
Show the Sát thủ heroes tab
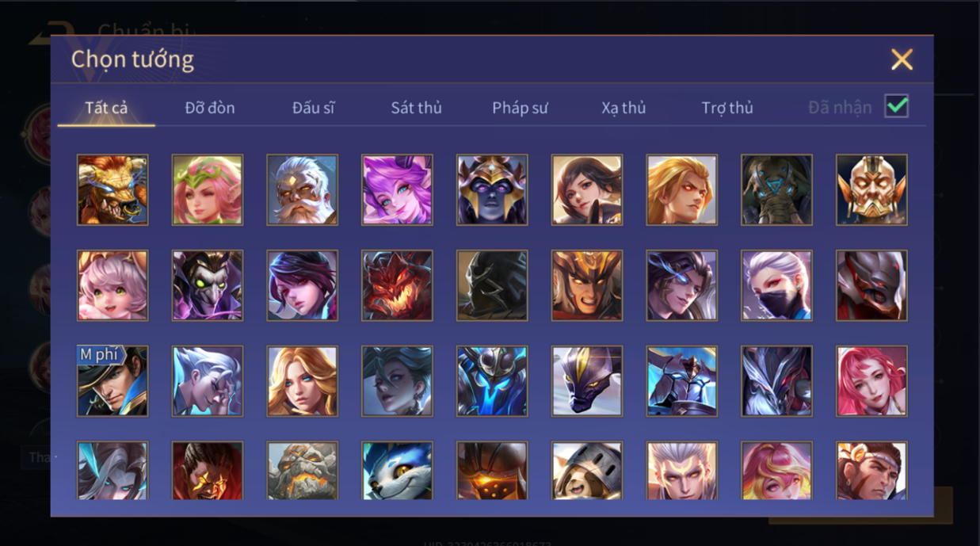click(416, 108)
